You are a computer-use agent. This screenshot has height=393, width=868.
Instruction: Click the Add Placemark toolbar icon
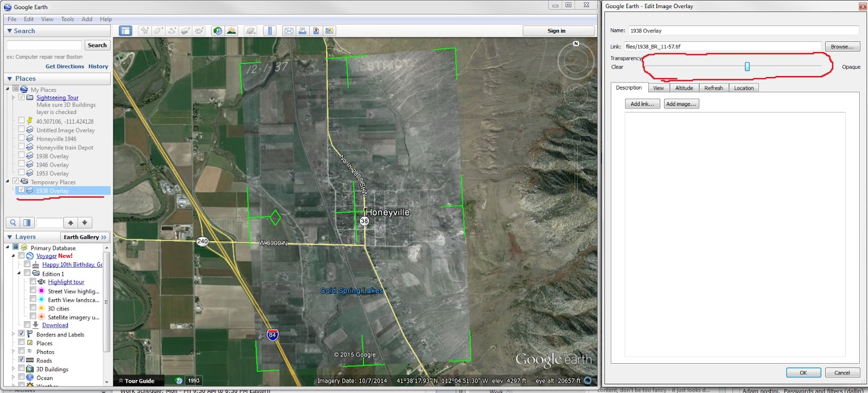click(145, 31)
